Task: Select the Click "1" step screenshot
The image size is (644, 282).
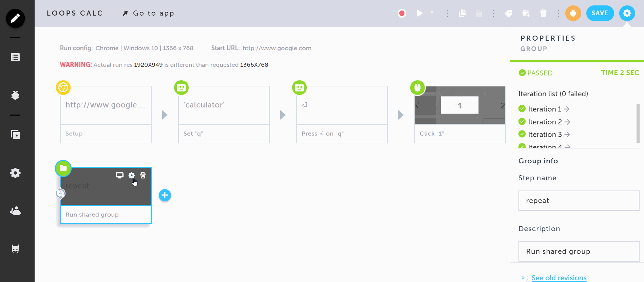Action: click(x=460, y=105)
